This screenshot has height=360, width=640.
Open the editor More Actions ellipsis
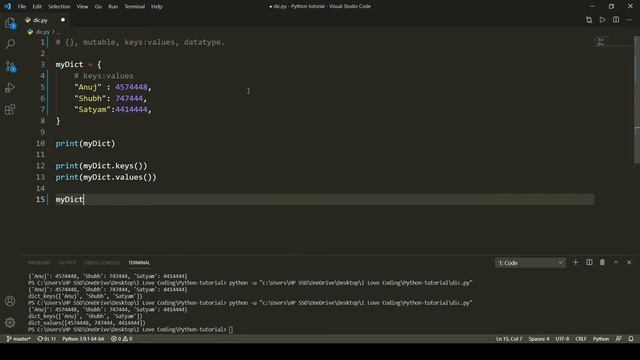[x=629, y=20]
